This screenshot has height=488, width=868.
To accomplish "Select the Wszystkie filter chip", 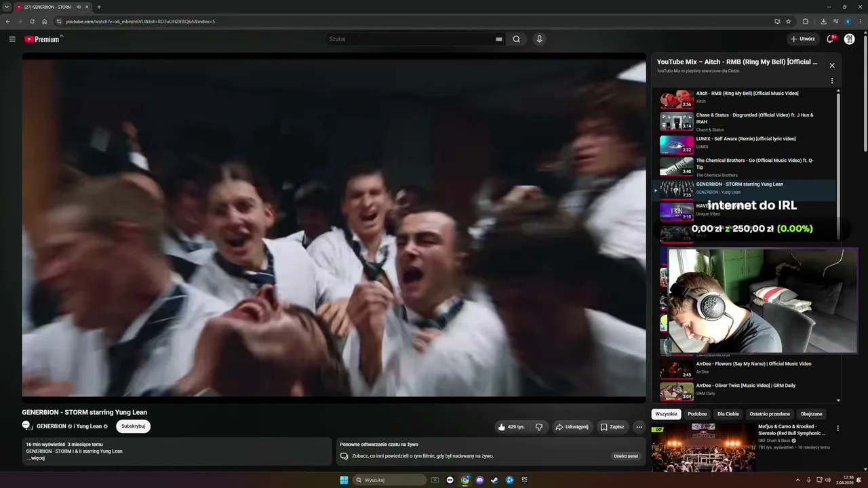I will 666,414.
